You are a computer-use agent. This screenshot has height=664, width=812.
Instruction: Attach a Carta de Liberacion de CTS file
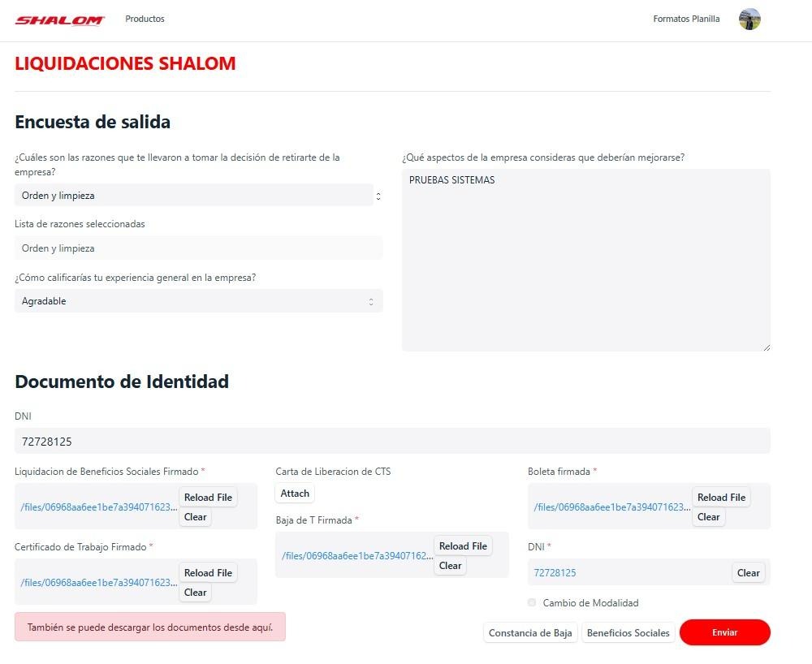click(x=295, y=494)
